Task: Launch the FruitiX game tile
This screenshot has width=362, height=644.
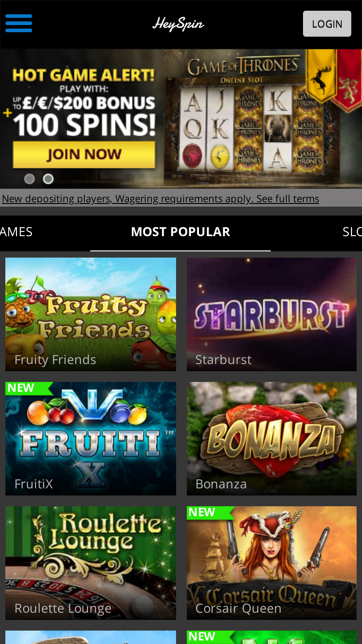Action: pyautogui.click(x=91, y=439)
